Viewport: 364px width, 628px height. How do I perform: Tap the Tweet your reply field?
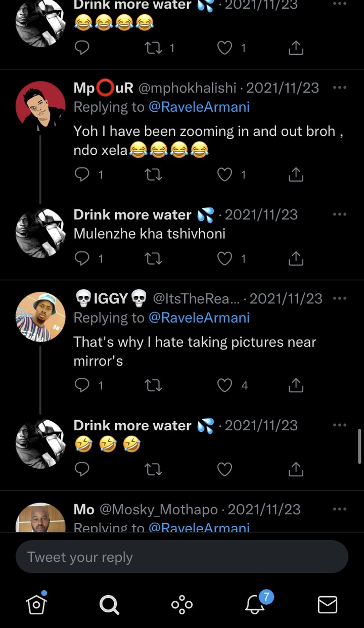pos(182,557)
